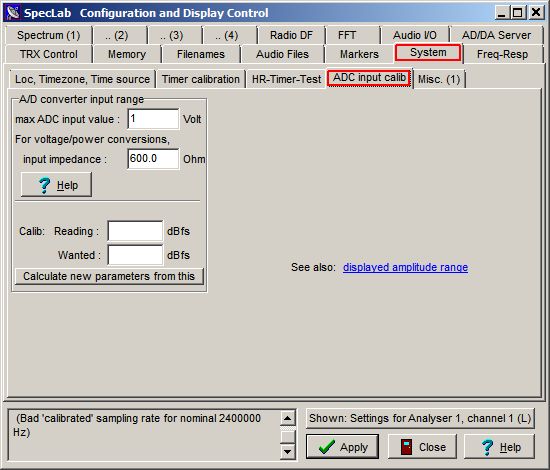Apply the configuration changes
Viewport: 550px width, 470px height.
point(342,446)
